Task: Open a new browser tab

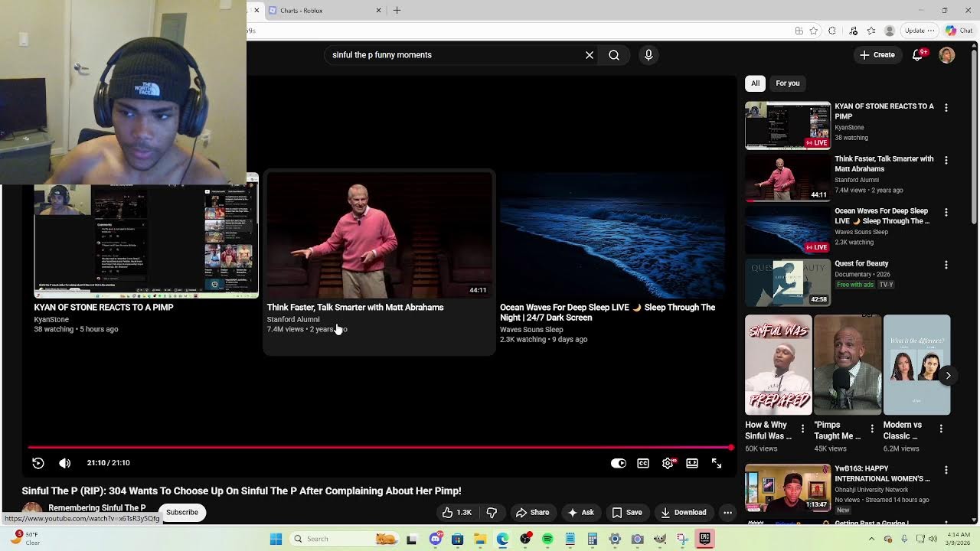Action: click(x=397, y=11)
